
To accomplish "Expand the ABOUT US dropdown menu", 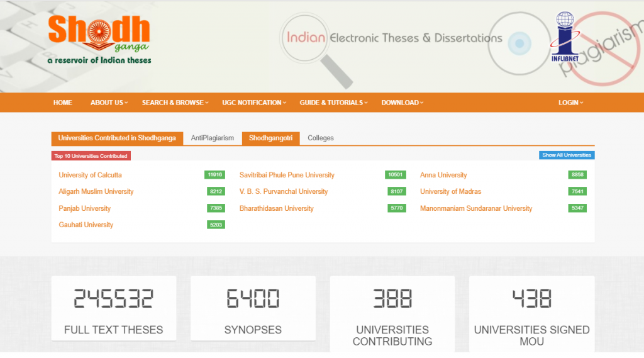I will [109, 103].
